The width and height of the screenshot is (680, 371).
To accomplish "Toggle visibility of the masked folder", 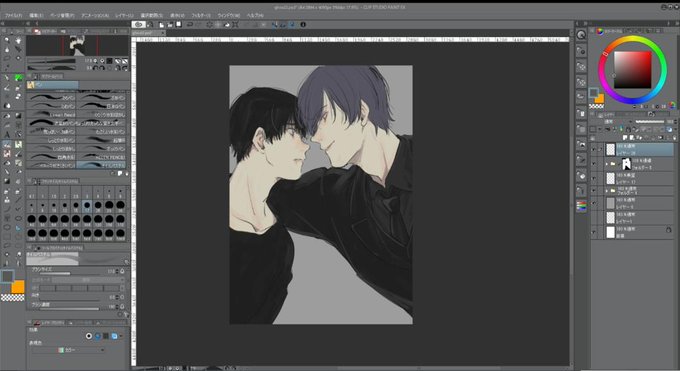I will 594,164.
